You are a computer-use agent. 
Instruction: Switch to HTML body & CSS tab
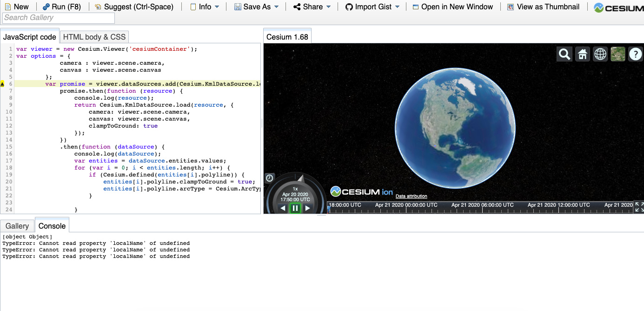(94, 37)
